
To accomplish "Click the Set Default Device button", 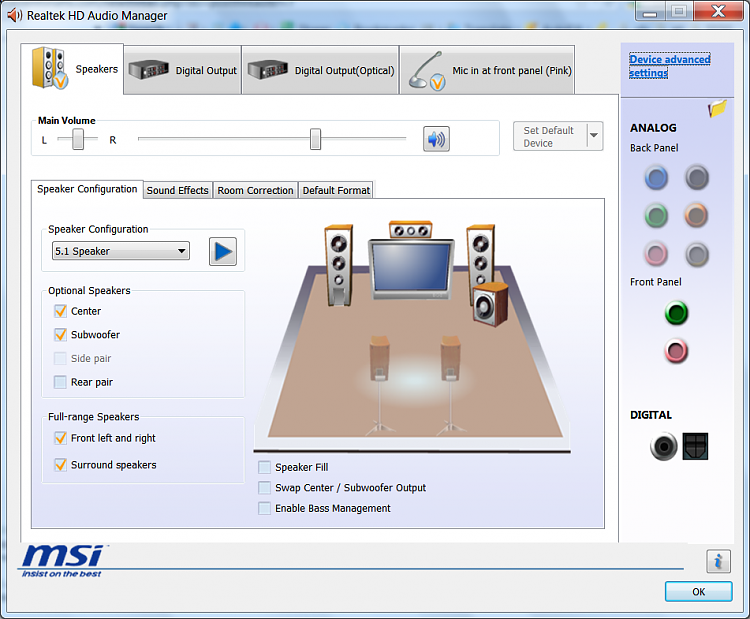I will (x=550, y=136).
